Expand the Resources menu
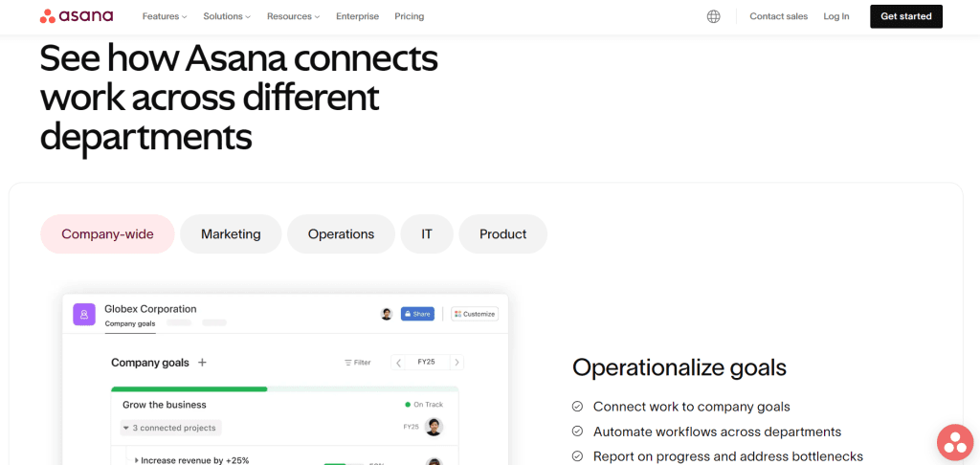The image size is (980, 465). (x=293, y=17)
